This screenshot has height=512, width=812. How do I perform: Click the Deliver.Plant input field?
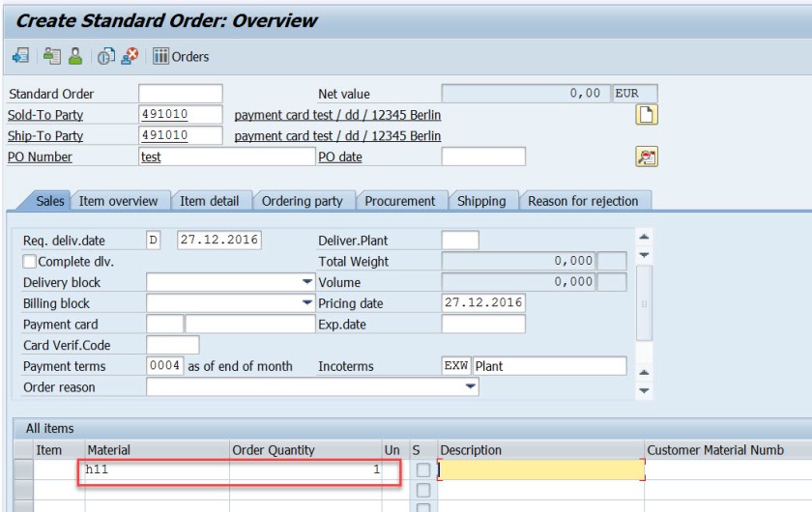[460, 241]
